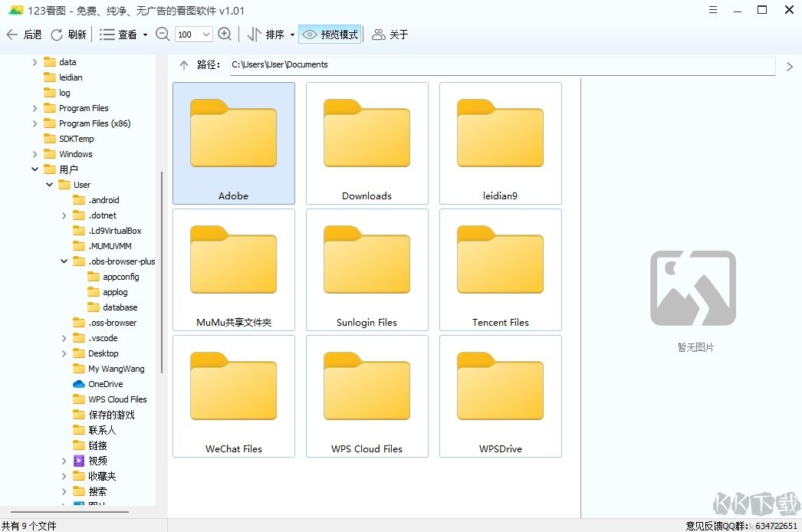This screenshot has width=802, height=532.
Task: Click the up-one-level arrow beside 路径
Action: pyautogui.click(x=184, y=65)
